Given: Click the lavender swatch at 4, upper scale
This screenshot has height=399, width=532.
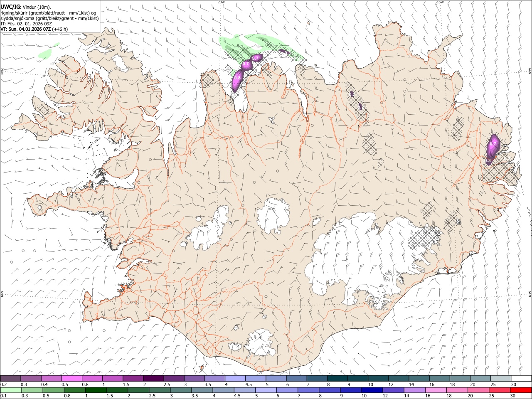Looking at the screenshot, I should point(235,379).
